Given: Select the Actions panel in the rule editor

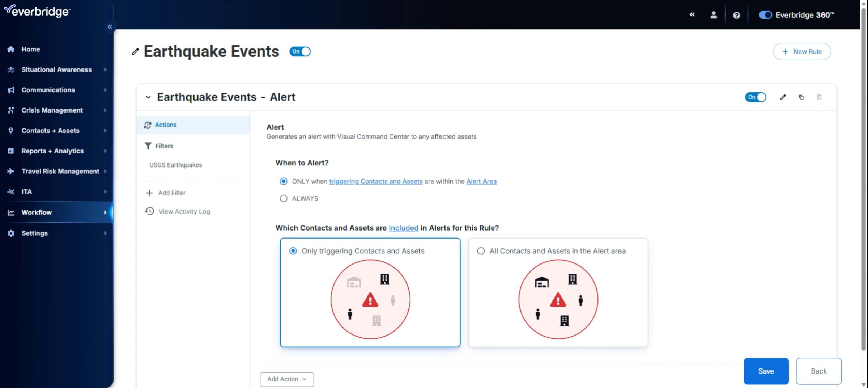Looking at the screenshot, I should pyautogui.click(x=165, y=125).
